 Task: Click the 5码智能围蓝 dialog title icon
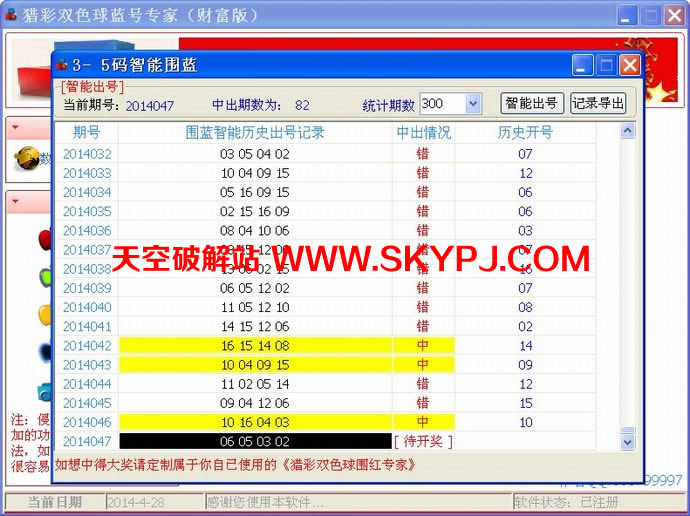(62, 66)
